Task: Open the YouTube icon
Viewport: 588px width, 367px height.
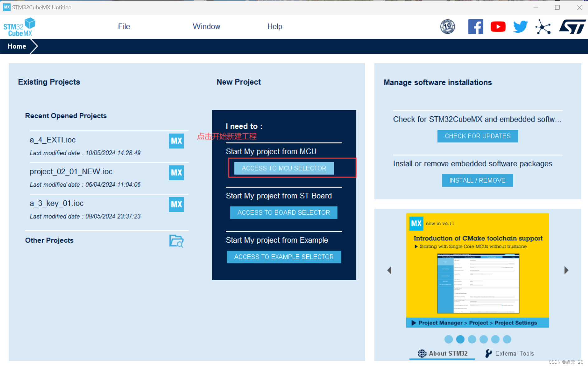Action: point(498,27)
